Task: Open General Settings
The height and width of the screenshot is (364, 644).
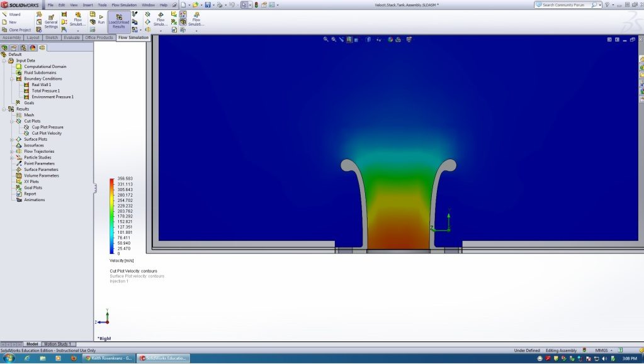Action: [x=51, y=22]
